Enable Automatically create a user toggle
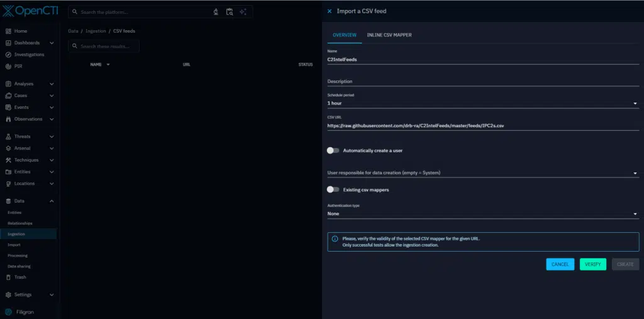The width and height of the screenshot is (644, 319). (x=333, y=150)
